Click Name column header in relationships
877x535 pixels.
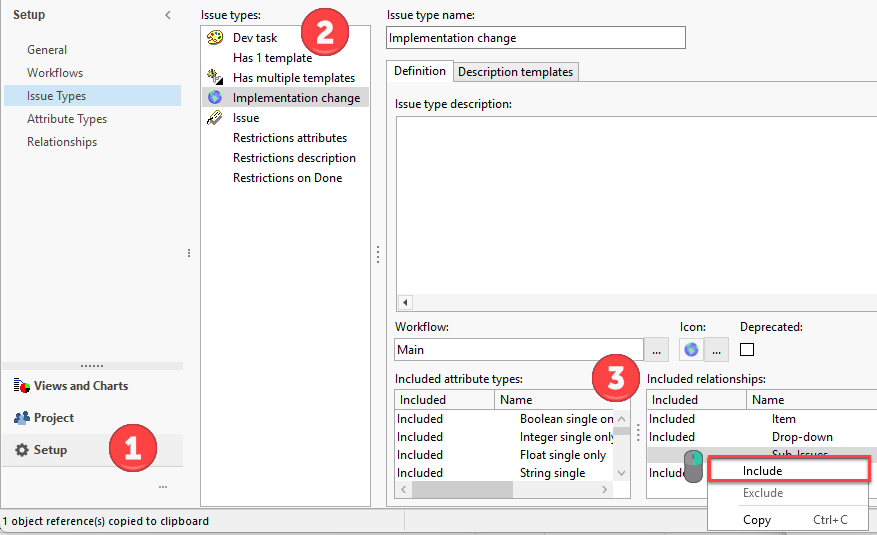click(x=812, y=400)
